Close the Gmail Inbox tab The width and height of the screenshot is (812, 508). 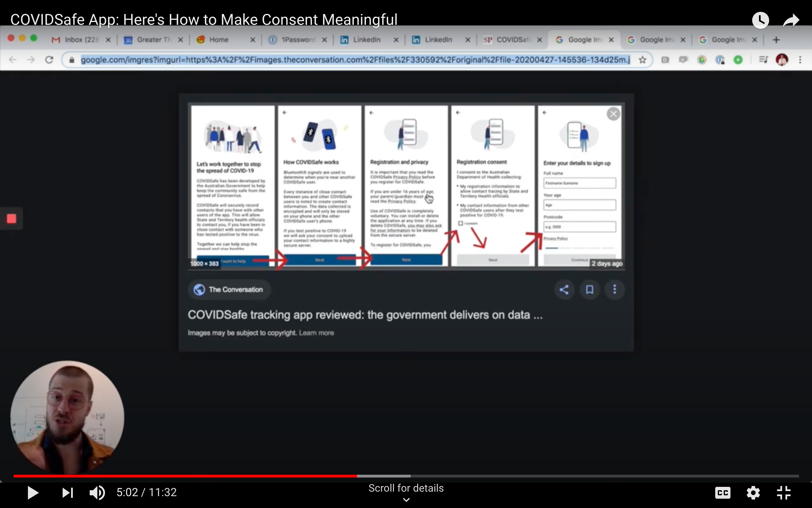click(x=108, y=40)
